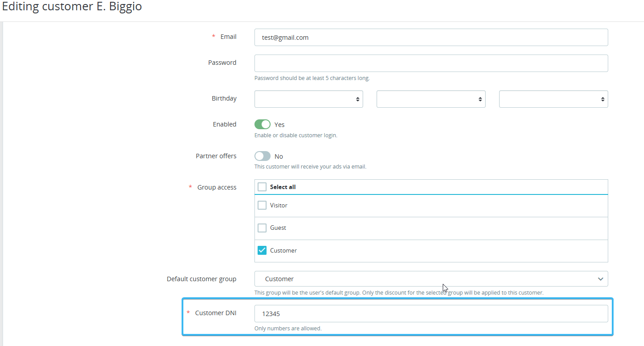This screenshot has width=644, height=346.
Task: Check the Visitor group checkbox
Action: pos(262,206)
